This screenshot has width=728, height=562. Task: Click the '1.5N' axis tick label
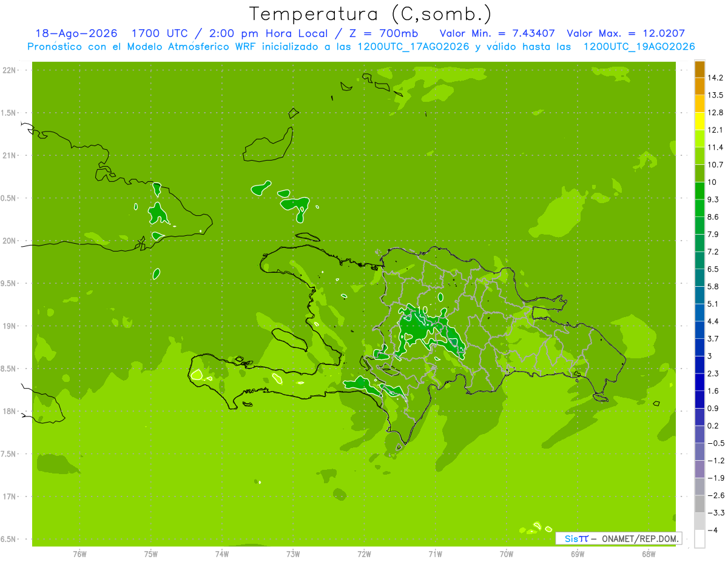(x=9, y=113)
